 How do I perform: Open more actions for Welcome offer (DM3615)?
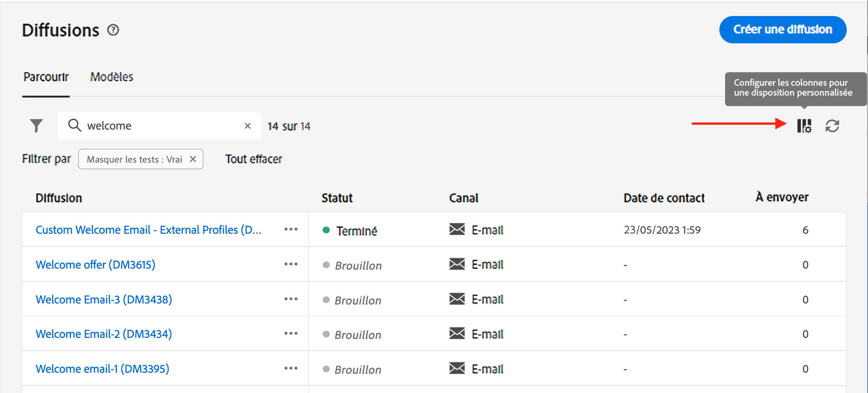(291, 264)
